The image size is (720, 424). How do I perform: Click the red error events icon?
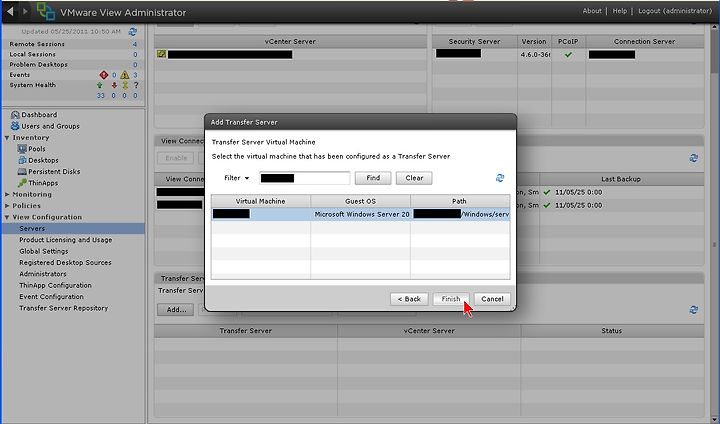pos(104,75)
